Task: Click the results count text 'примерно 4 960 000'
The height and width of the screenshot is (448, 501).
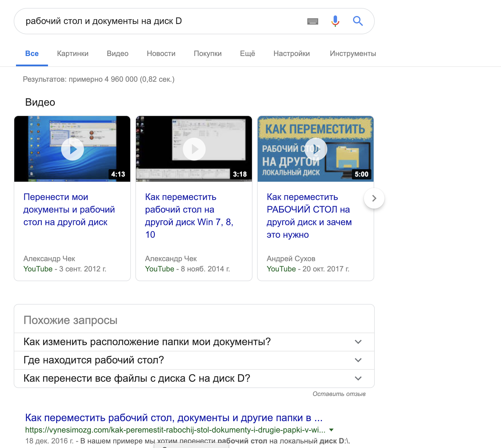Action: pos(103,79)
